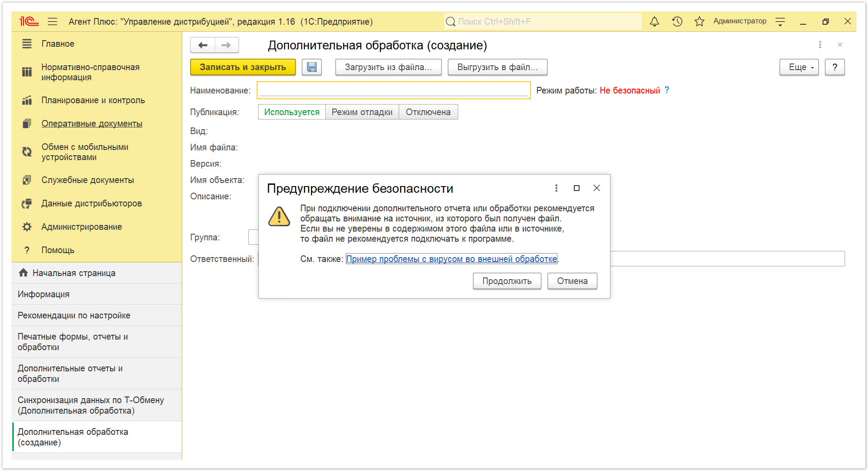Open service settings menu icon beside Администратор

click(x=780, y=21)
